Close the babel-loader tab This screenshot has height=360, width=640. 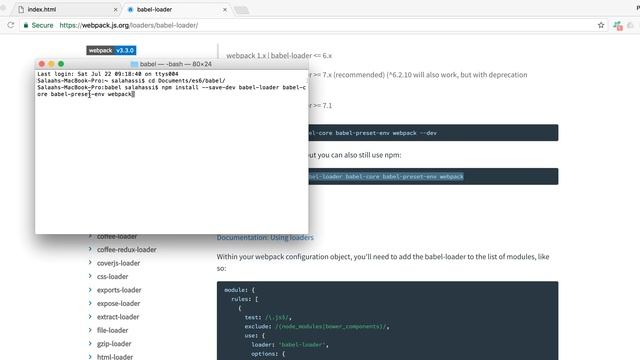pos(224,9)
